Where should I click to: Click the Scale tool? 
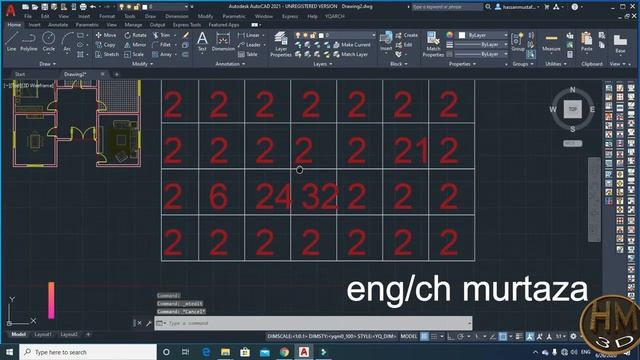(x=134, y=54)
